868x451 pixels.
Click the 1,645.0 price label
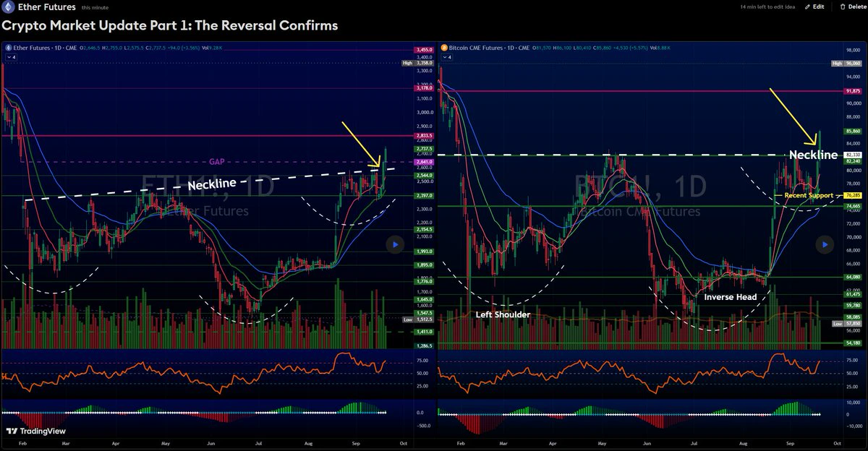423,299
